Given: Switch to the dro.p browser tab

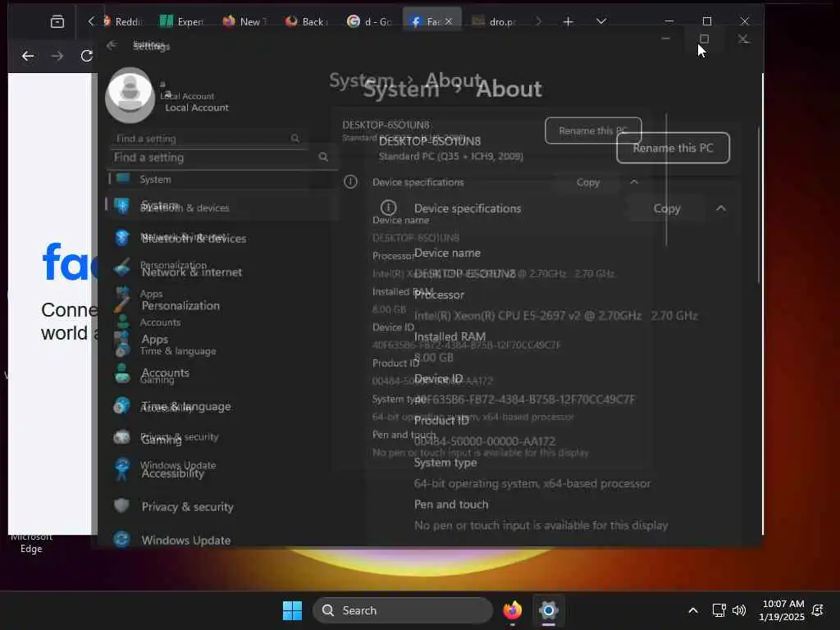Looking at the screenshot, I should (x=495, y=21).
